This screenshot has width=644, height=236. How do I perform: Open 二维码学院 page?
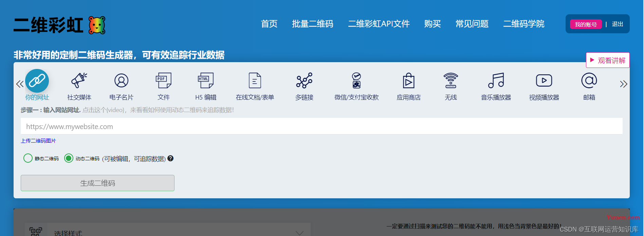[x=524, y=24]
